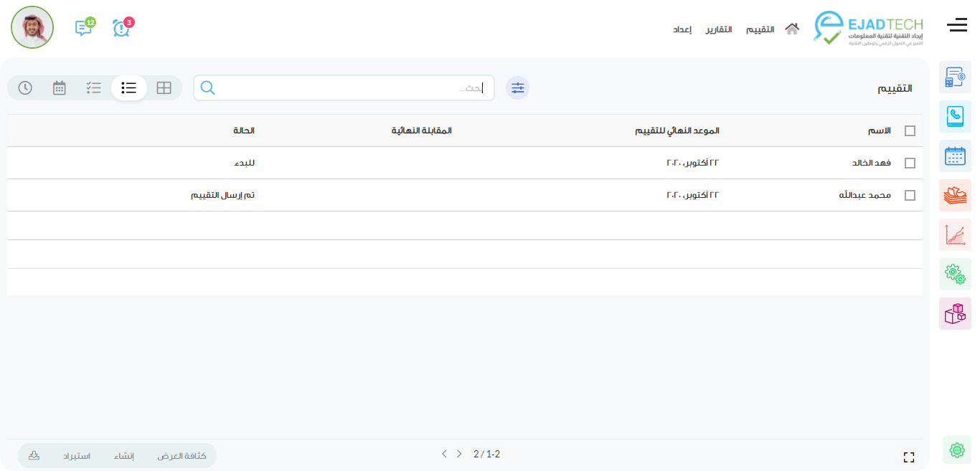Open the money stack sidebar icon
Screen dimensions: 980x471
click(955, 195)
